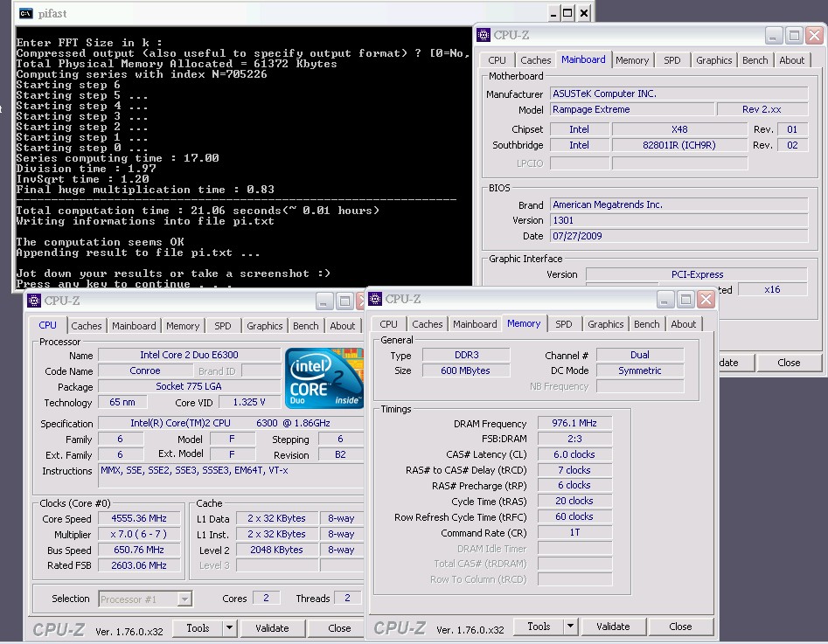The width and height of the screenshot is (828, 644).
Task: Select Mainboard tab in Memory window
Action: pos(475,324)
